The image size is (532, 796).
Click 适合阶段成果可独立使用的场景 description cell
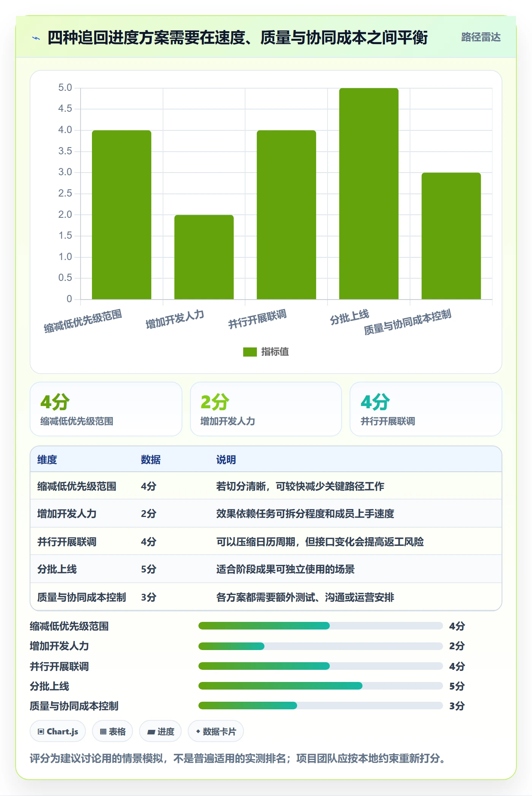pyautogui.click(x=285, y=569)
